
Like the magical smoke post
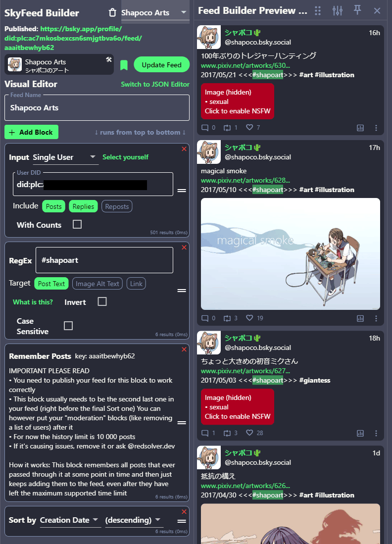(x=249, y=318)
